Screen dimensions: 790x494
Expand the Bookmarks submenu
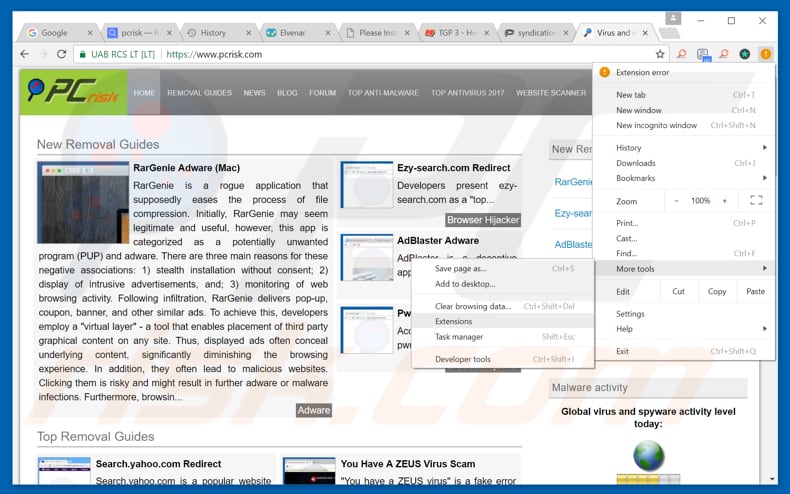[684, 178]
